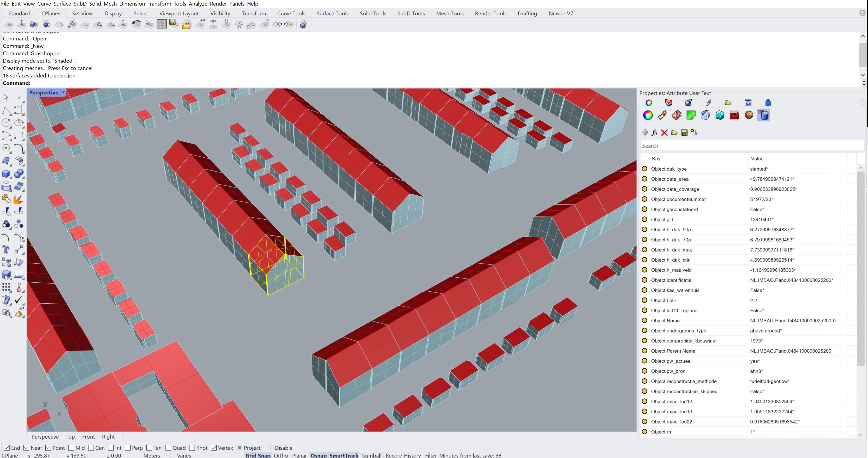Click the attribute Search field
The image size is (868, 458).
point(751,146)
